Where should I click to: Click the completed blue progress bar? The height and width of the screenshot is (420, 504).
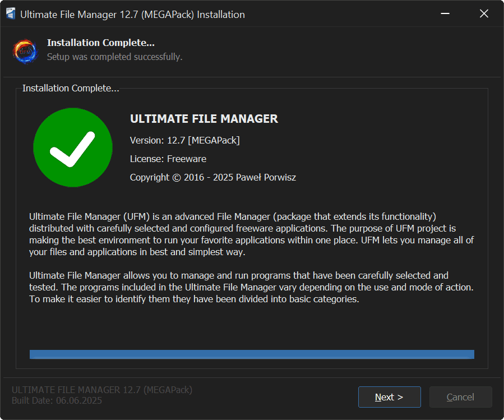pos(252,354)
